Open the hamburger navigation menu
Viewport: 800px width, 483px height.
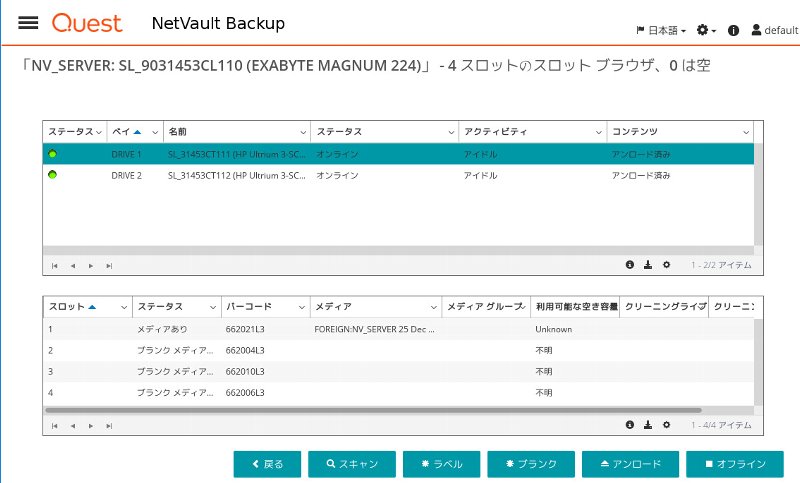(x=28, y=23)
